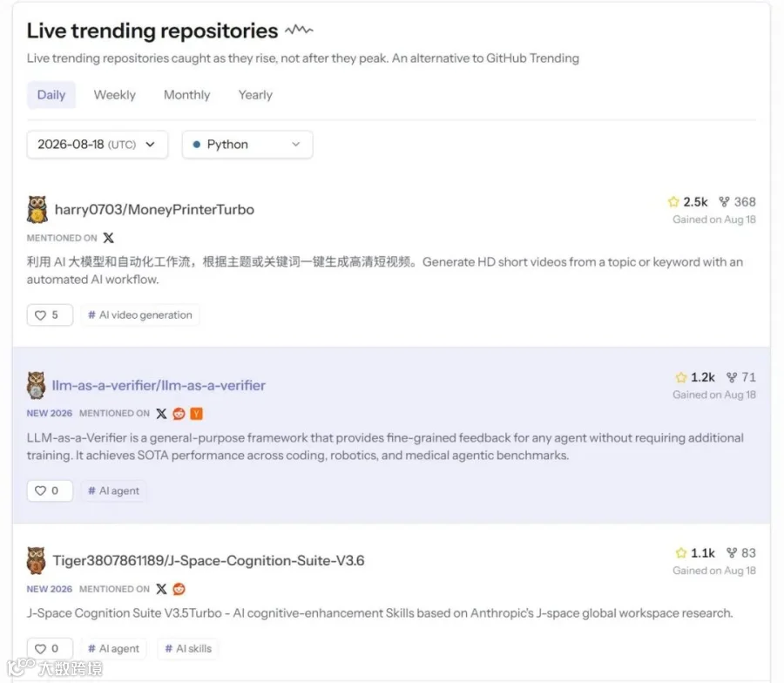Click the owl avatar of harry0703
Viewport: 784px width, 683px height.
coord(37,209)
